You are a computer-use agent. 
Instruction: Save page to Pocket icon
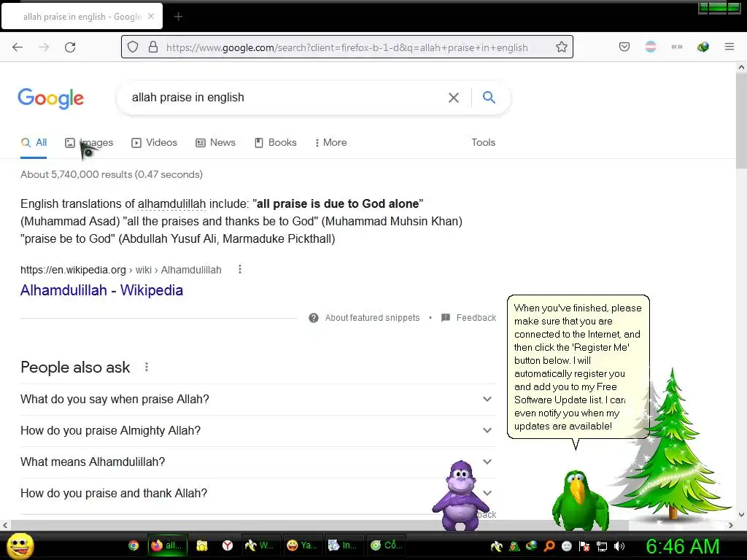(x=624, y=47)
